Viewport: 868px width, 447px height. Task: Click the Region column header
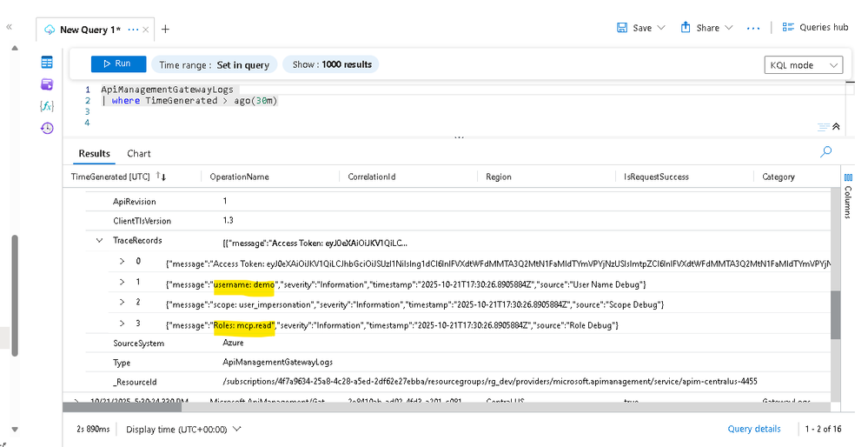[x=498, y=177]
